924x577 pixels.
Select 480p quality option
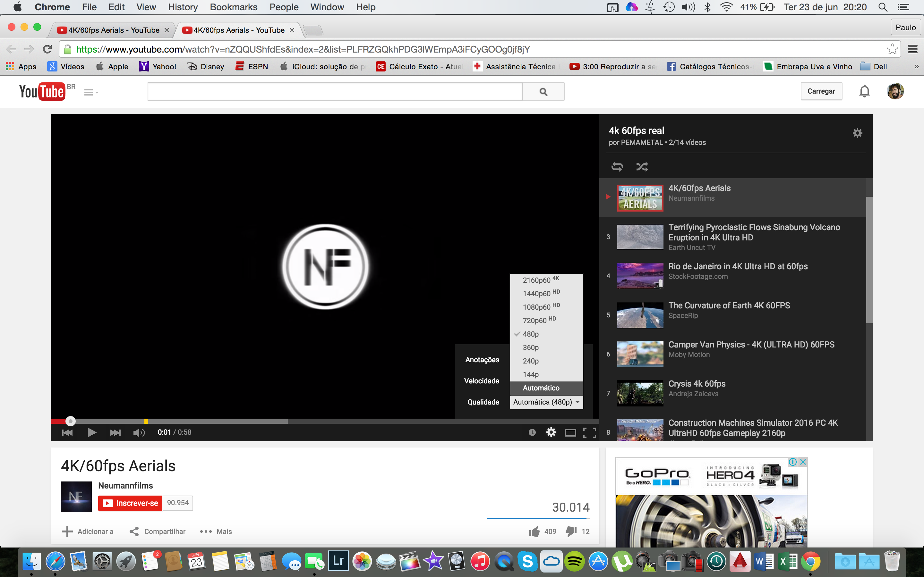click(x=531, y=334)
